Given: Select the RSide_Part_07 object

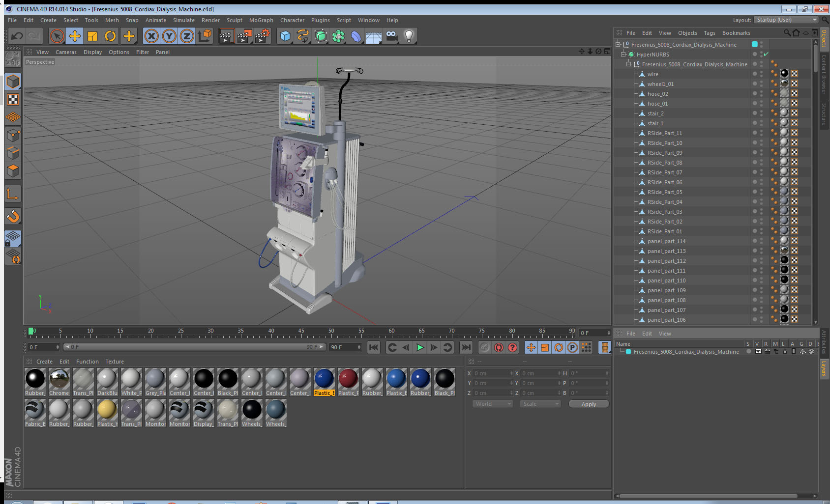Looking at the screenshot, I should (x=664, y=172).
